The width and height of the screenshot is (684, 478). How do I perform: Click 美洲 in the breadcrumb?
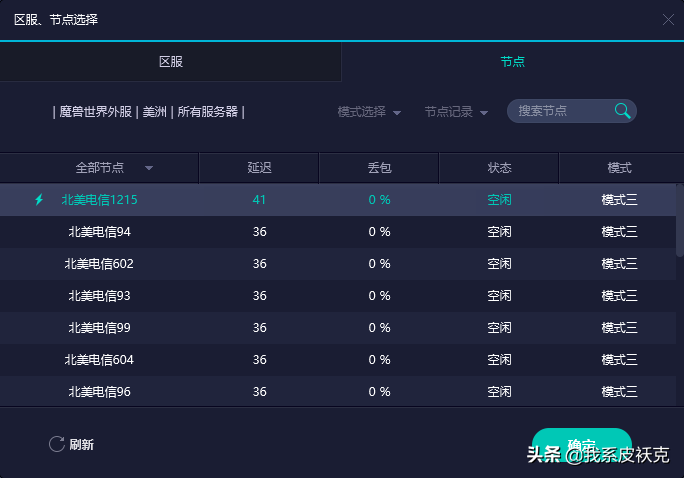(x=154, y=112)
